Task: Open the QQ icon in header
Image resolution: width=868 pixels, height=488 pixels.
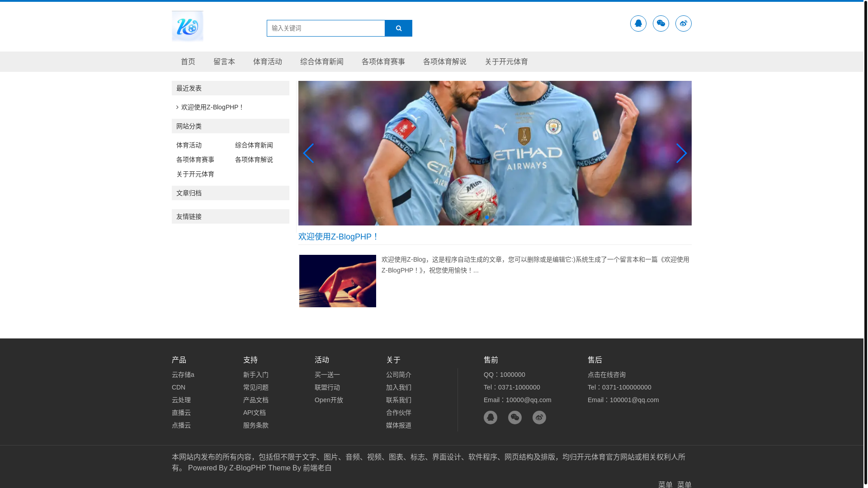Action: pos(638,23)
